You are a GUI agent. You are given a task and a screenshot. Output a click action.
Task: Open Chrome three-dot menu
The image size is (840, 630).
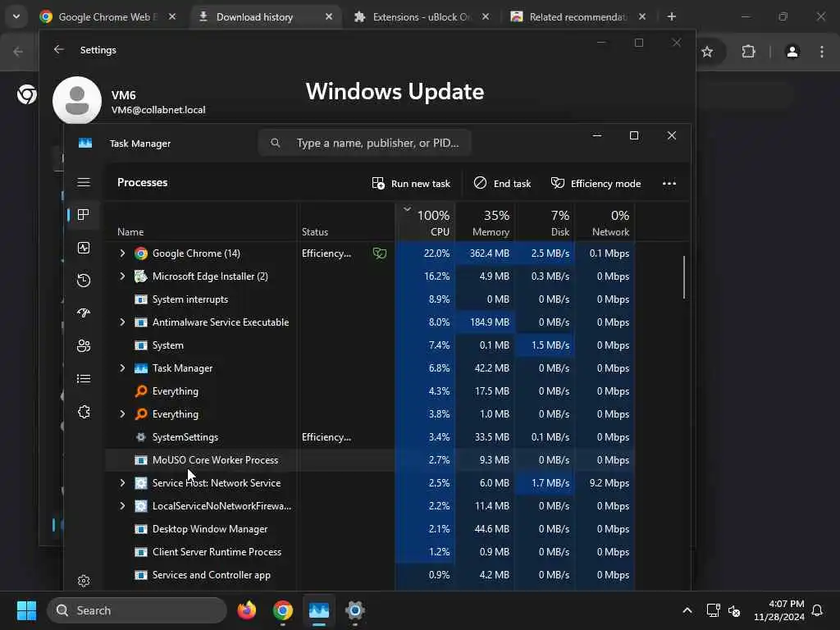pyautogui.click(x=822, y=52)
